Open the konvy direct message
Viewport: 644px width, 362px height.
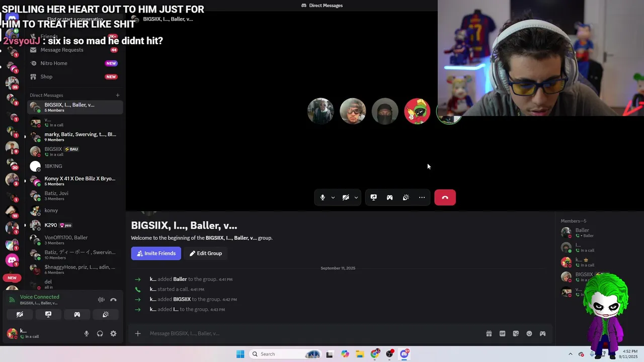point(74,210)
